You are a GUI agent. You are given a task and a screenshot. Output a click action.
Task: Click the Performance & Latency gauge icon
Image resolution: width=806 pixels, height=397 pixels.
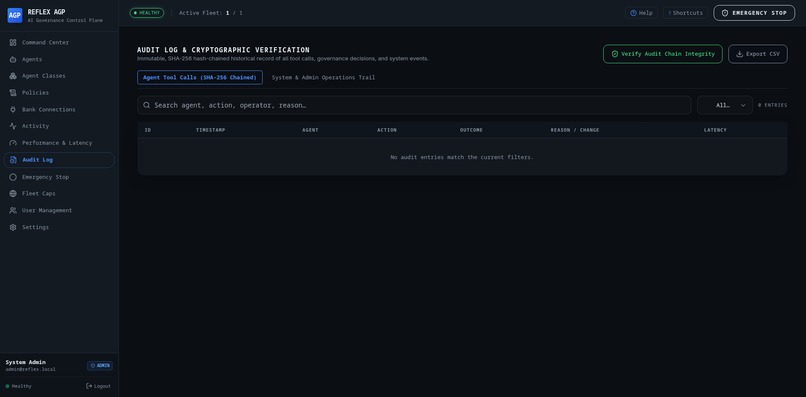coord(13,143)
